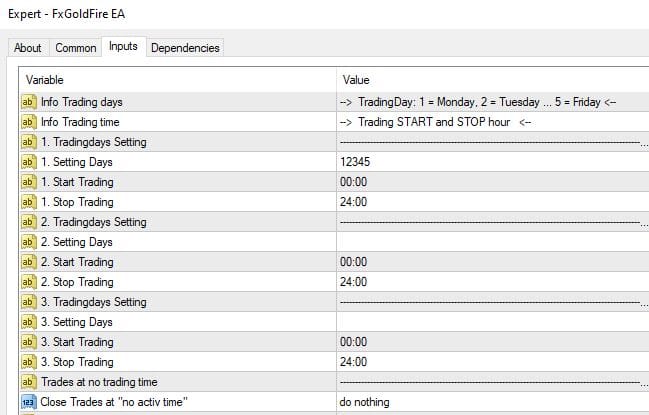This screenshot has height=415, width=649.
Task: Click the Variable column header
Action: (178, 79)
